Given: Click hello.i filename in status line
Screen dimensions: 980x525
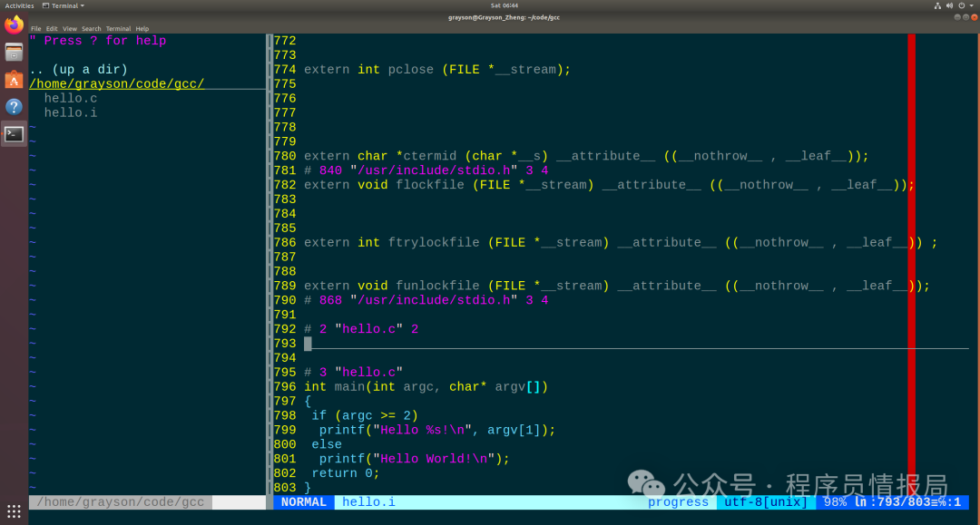Looking at the screenshot, I should [x=368, y=502].
